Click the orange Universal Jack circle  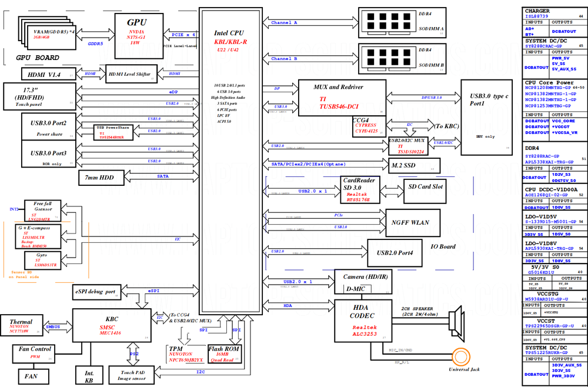pyautogui.click(x=461, y=356)
